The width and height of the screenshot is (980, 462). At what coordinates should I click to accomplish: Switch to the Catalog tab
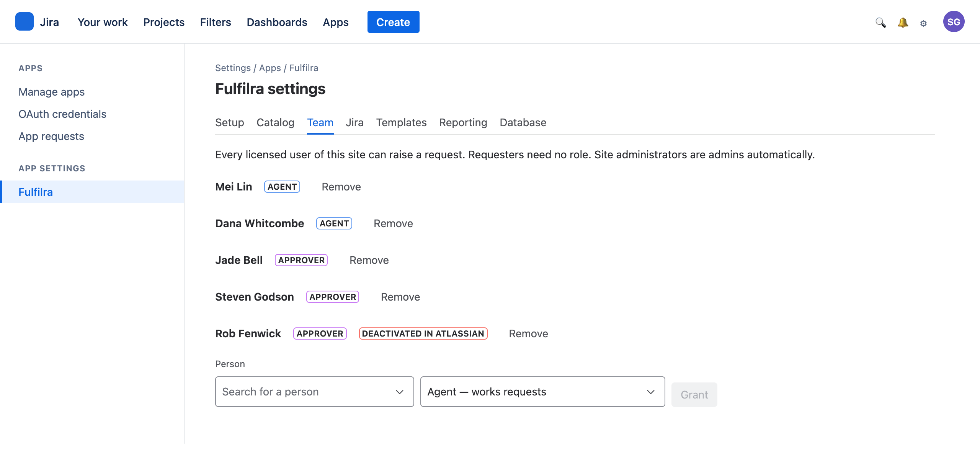(275, 122)
